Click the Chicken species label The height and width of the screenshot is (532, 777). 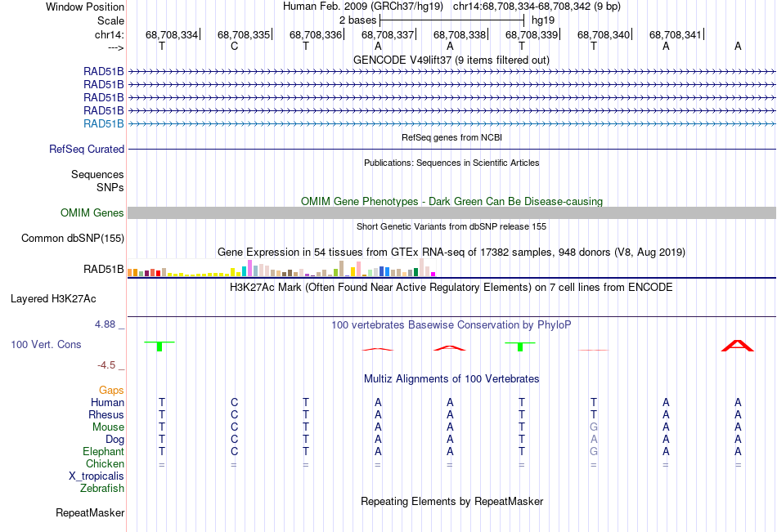105,464
